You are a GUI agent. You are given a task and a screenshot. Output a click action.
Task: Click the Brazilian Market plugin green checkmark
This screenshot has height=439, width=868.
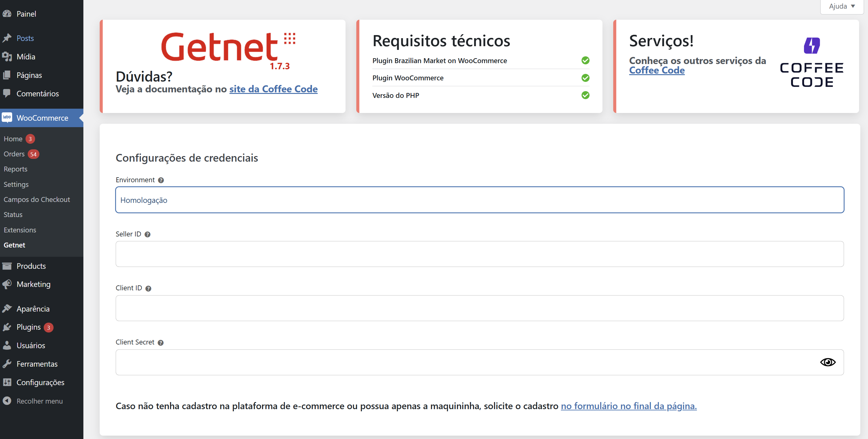click(x=586, y=60)
